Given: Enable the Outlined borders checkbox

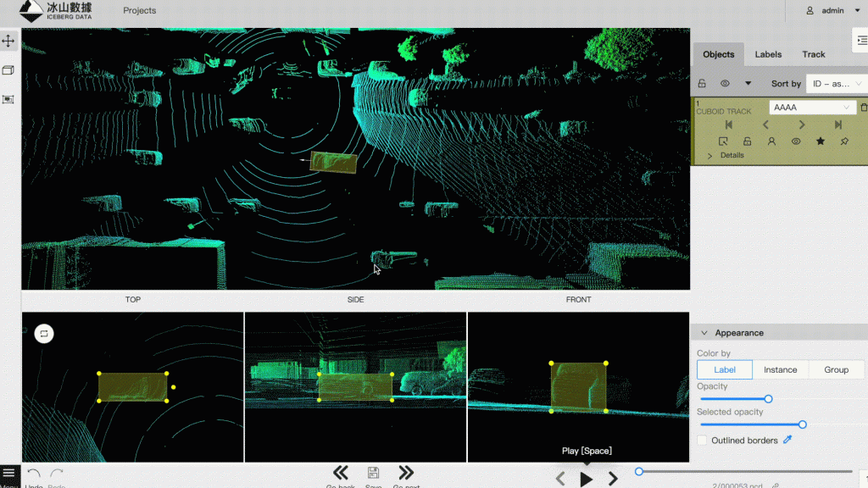Looking at the screenshot, I should point(702,441).
